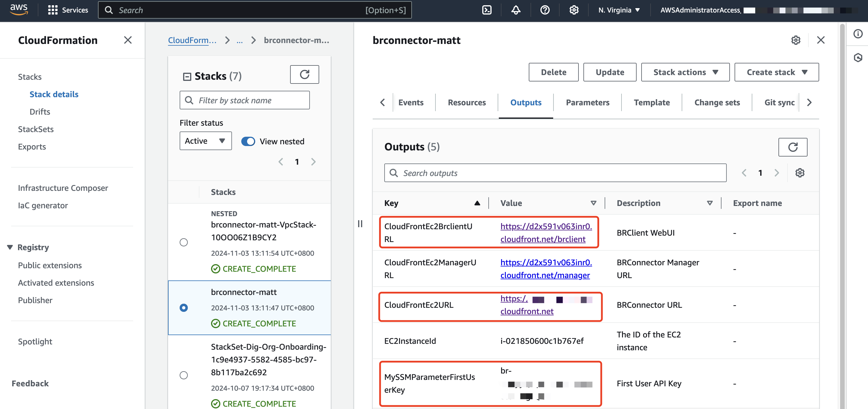The width and height of the screenshot is (868, 409).
Task: Click the Filter by stack name field
Action: tap(244, 100)
